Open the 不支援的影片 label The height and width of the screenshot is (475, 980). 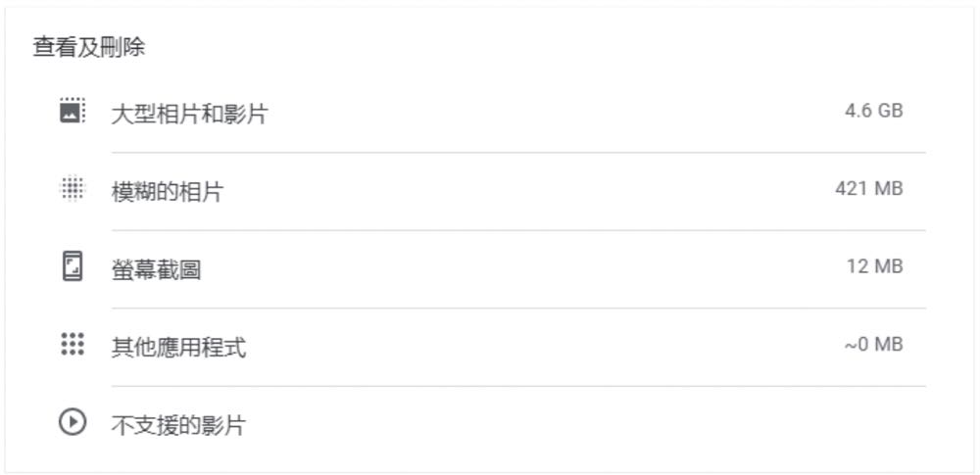(x=178, y=426)
